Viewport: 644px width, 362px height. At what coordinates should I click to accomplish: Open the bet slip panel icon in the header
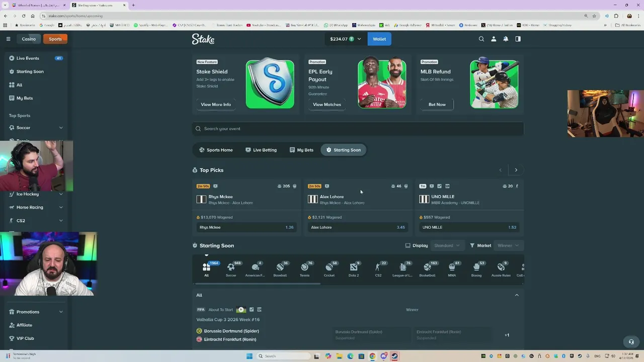tap(518, 39)
